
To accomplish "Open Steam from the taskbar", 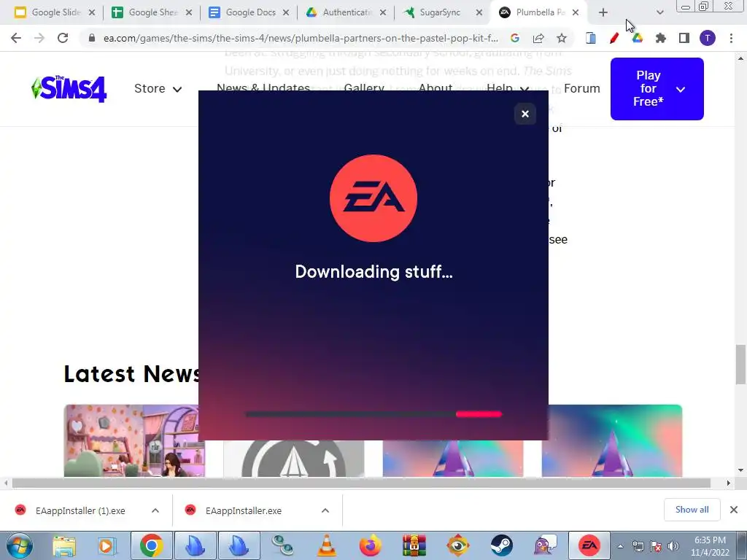I will click(x=502, y=545).
